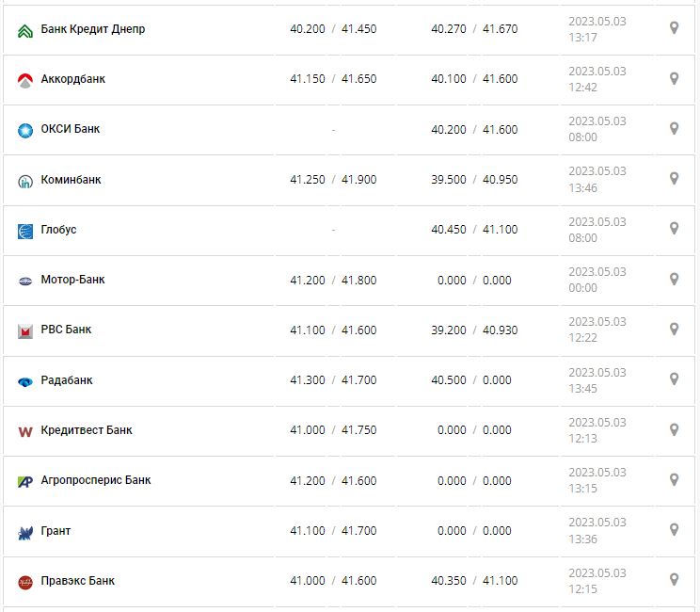The height and width of the screenshot is (612, 700).
Task: Click the Глобус bank logo icon
Action: pyautogui.click(x=25, y=231)
